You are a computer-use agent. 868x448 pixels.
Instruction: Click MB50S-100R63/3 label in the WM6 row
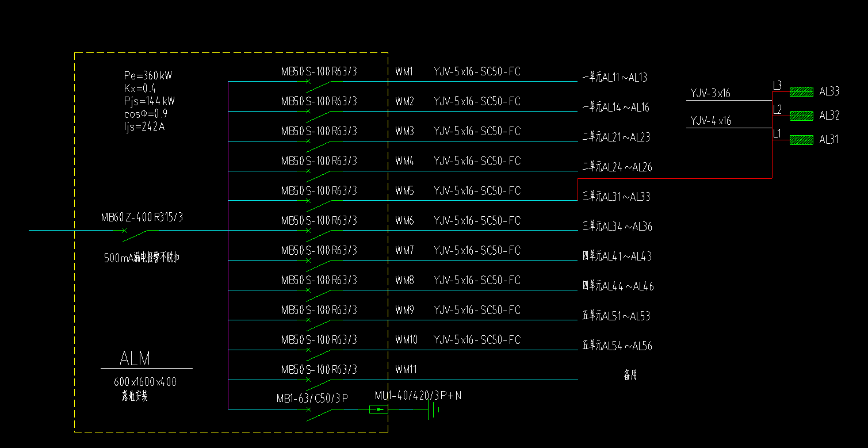tap(319, 221)
